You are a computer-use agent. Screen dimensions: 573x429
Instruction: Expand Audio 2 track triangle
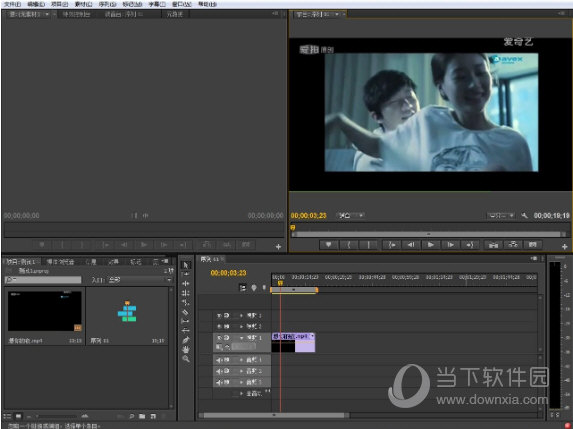[x=241, y=371]
